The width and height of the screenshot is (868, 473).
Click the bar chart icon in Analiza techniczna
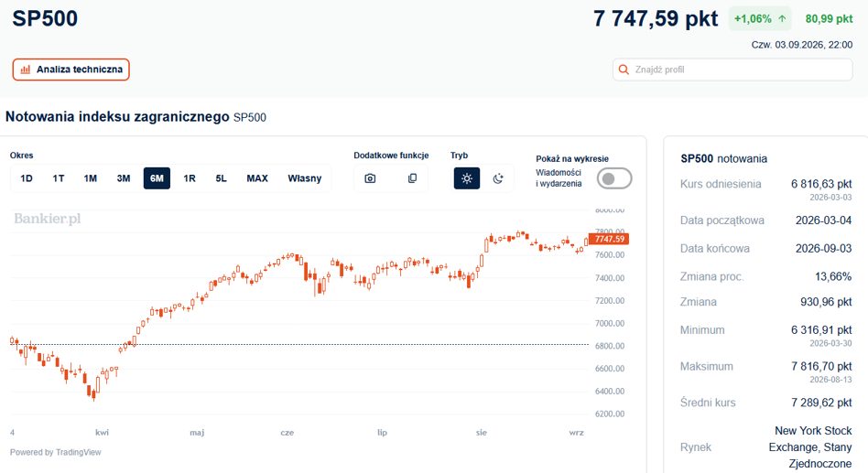click(x=26, y=70)
